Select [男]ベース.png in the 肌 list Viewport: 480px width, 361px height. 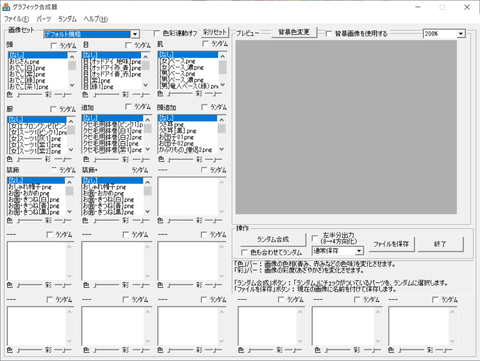click(x=188, y=74)
